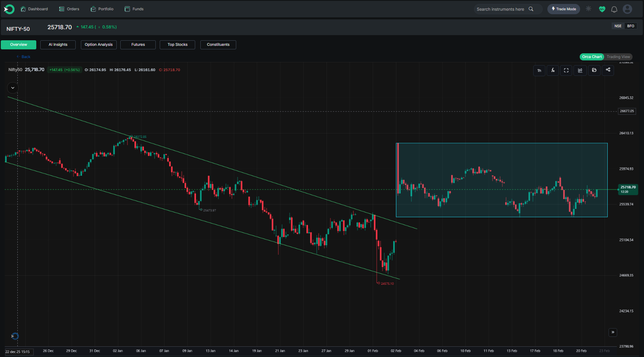Screen dimensions: 644x357
Task: Click the 26677.05 price level marker
Action: 627,111
